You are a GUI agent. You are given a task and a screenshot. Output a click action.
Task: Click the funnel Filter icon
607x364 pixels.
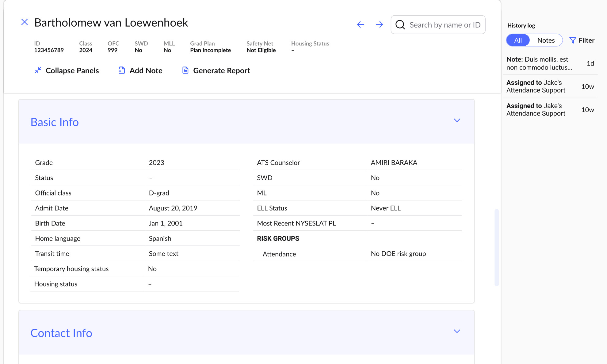pos(572,40)
